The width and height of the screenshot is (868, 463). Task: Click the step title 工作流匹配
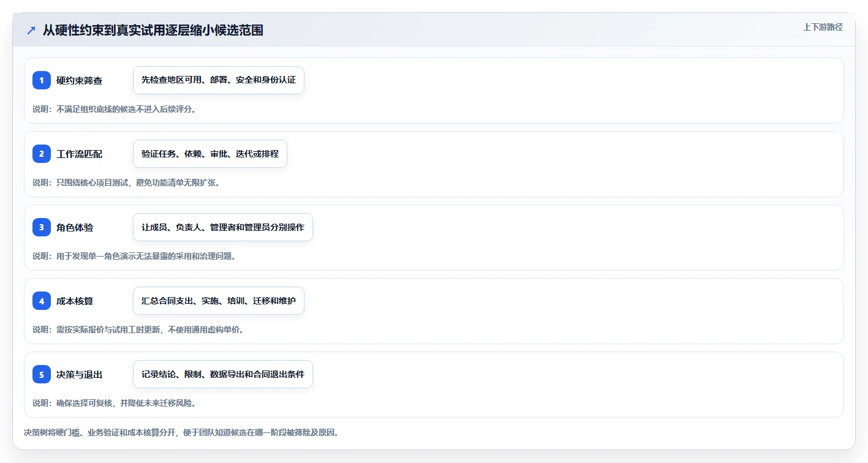[x=80, y=154]
